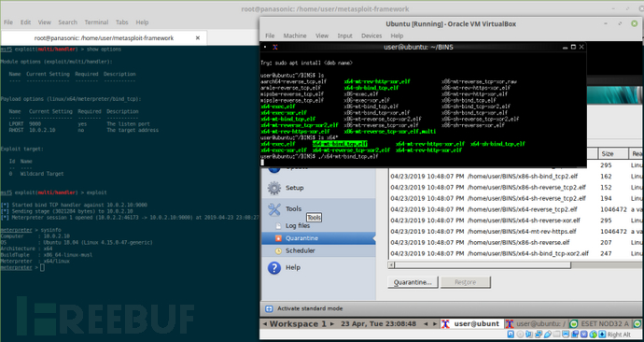Click VirtualBox mouse integration status icon

coord(594,335)
